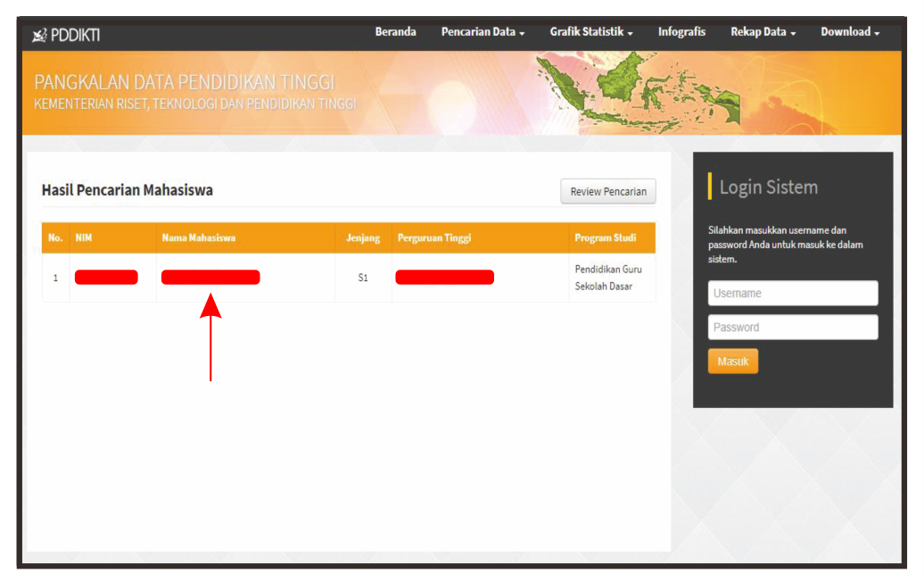
Task: Click the Jenjang column header
Action: 363,237
